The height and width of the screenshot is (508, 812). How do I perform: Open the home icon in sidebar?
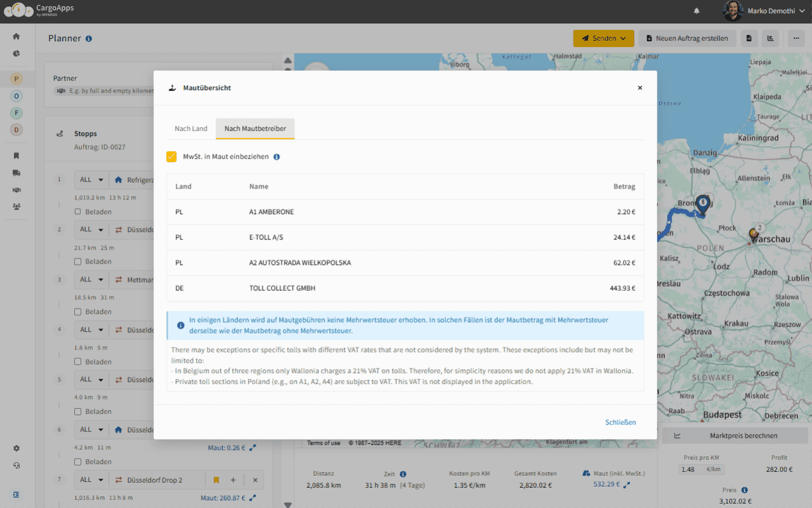point(16,37)
